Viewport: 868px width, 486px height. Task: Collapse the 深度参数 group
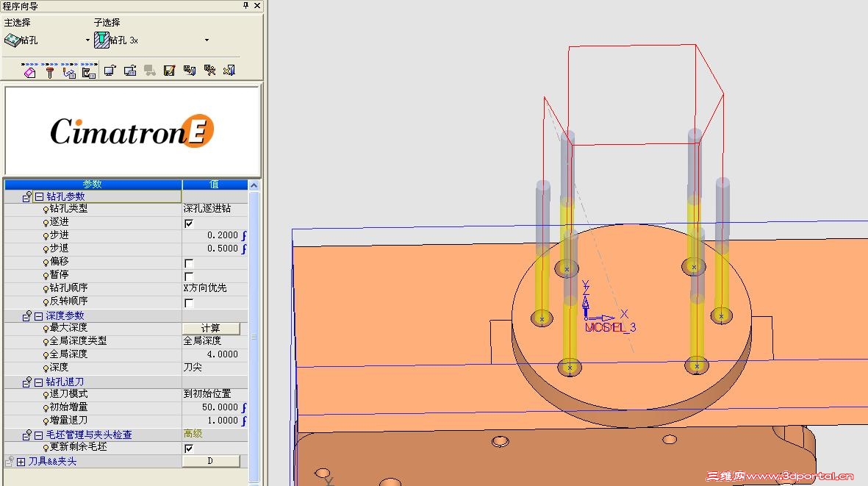[39, 316]
